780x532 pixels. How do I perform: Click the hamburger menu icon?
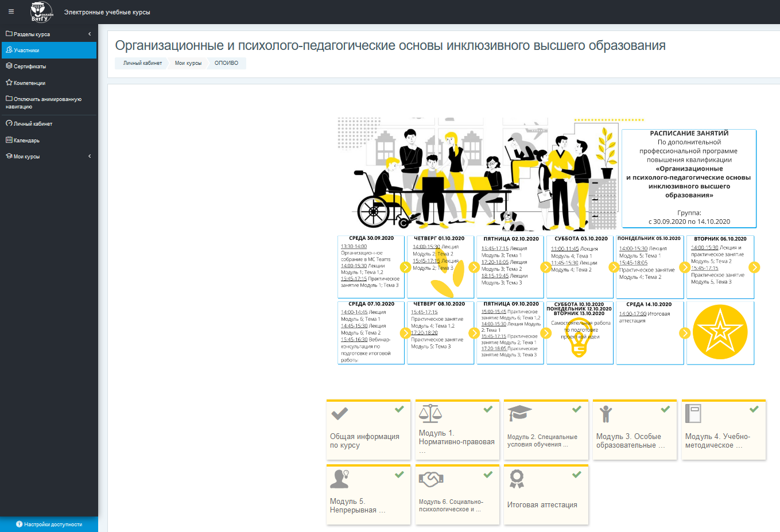11,11
